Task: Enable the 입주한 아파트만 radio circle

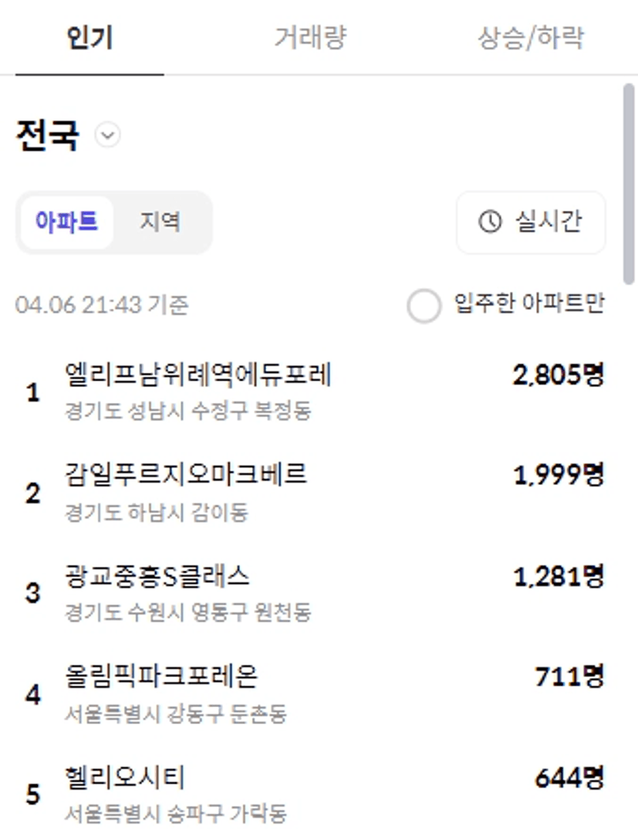Action: coord(424,306)
